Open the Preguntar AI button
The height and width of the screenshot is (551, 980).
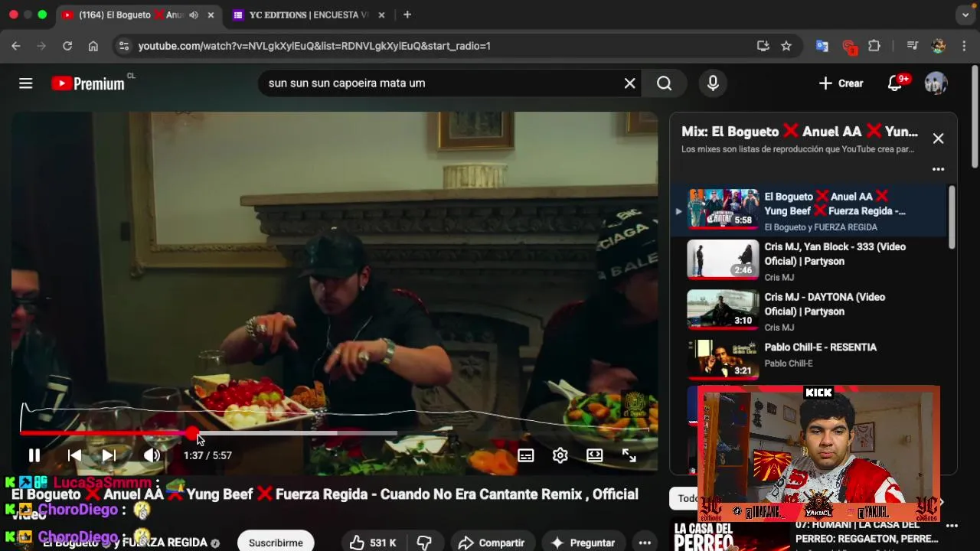tap(583, 543)
